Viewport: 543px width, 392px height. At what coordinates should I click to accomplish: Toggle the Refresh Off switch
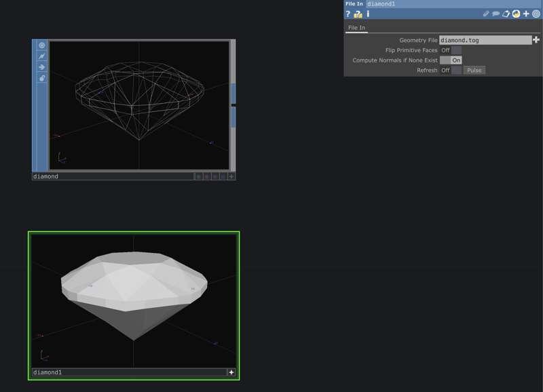click(x=451, y=71)
